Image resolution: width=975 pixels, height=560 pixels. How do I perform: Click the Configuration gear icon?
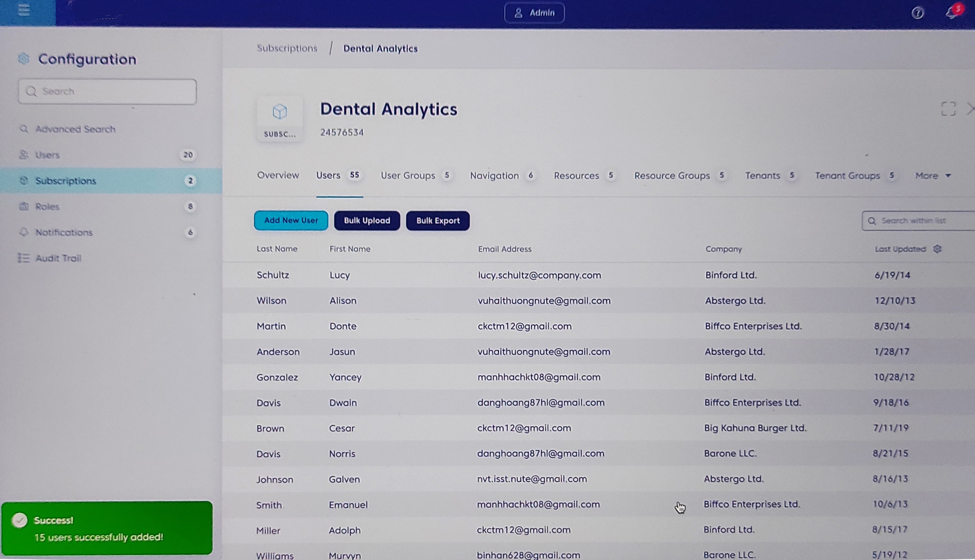point(24,59)
